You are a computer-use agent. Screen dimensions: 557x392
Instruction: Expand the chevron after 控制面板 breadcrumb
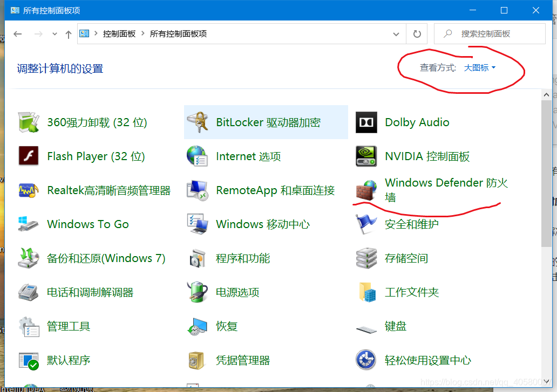143,33
